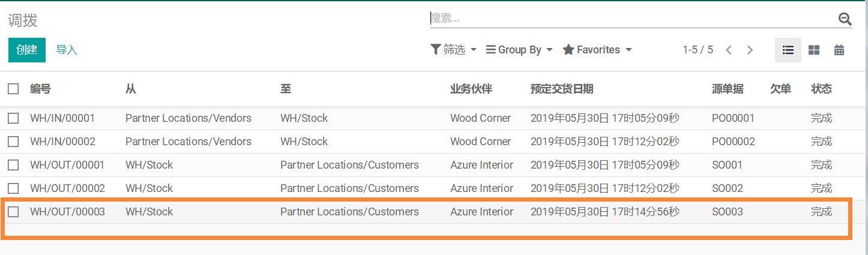Click source document PO00002
Screen dimensions: 868x255
click(734, 142)
